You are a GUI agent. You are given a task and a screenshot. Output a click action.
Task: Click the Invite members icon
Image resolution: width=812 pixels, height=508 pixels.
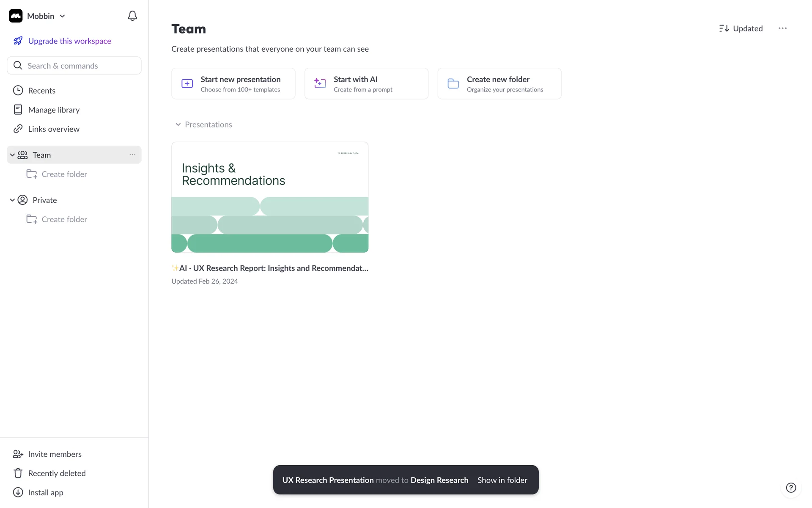(18, 454)
